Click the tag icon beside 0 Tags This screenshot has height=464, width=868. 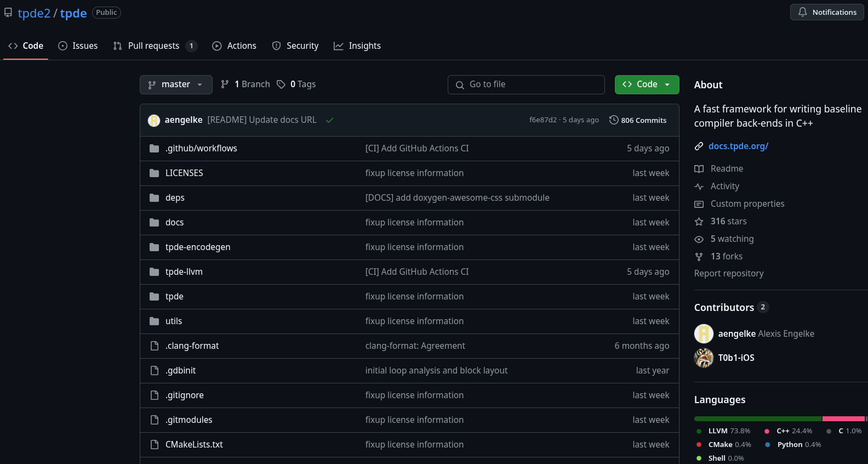pos(281,84)
